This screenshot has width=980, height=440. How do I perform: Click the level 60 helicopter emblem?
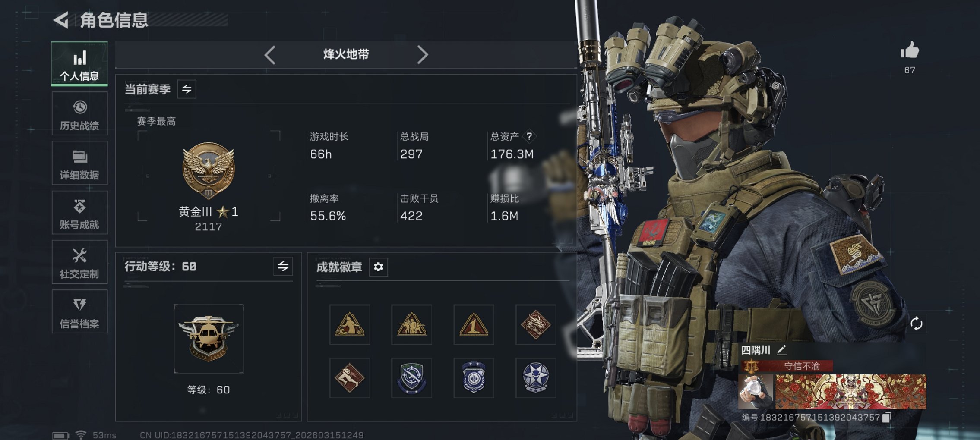(x=209, y=339)
